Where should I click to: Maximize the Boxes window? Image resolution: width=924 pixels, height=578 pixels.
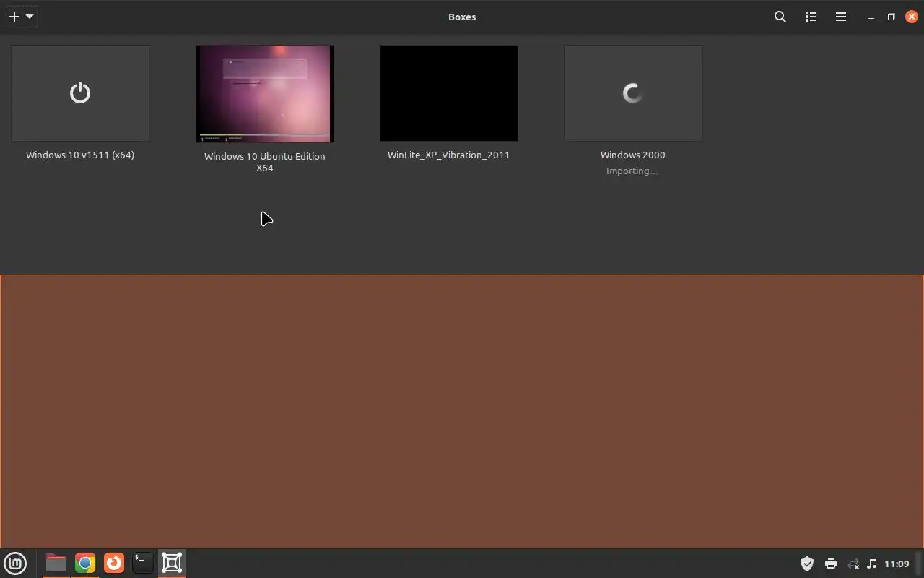892,17
